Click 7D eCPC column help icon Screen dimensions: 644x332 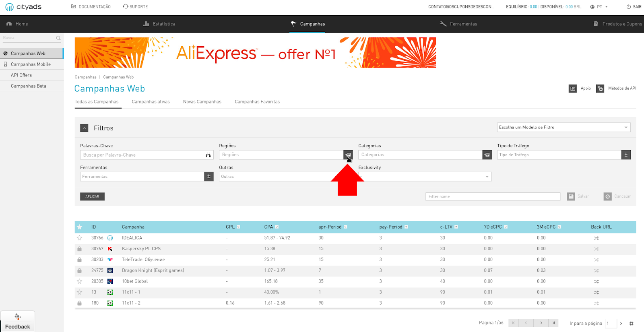pos(506,227)
